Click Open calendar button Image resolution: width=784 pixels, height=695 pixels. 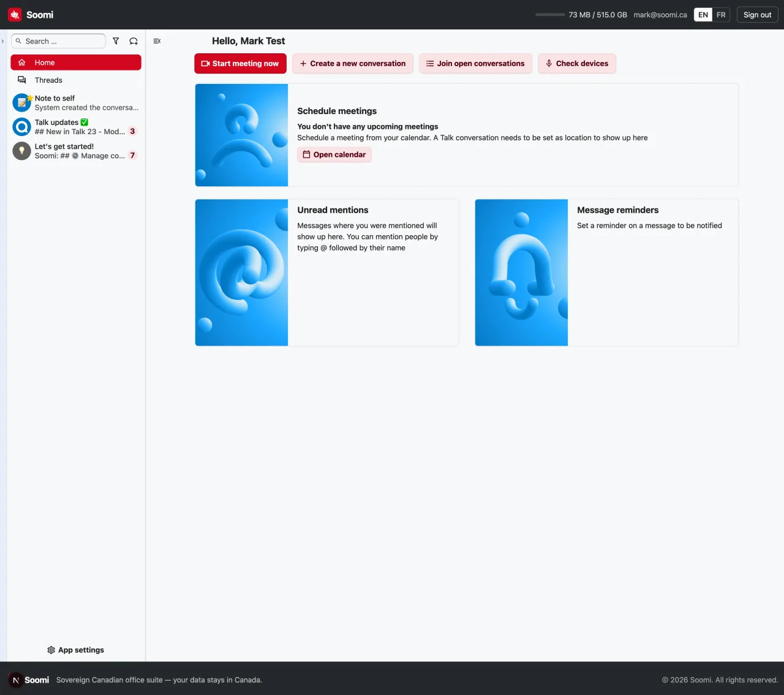tap(334, 154)
